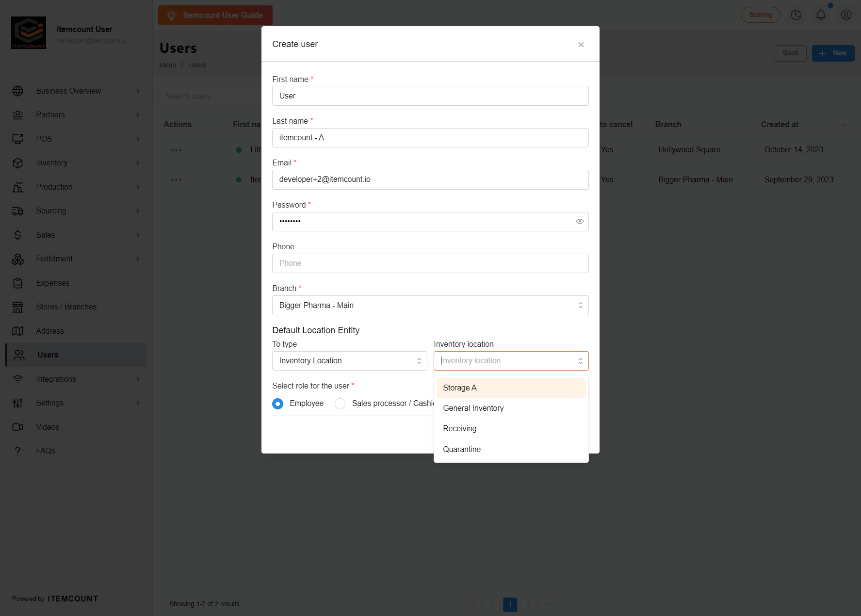This screenshot has width=861, height=616.
Task: Click the Sales dollar icon
Action: (x=18, y=235)
